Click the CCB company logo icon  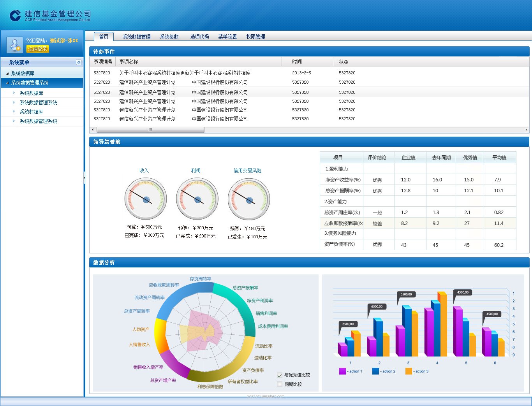click(x=15, y=16)
